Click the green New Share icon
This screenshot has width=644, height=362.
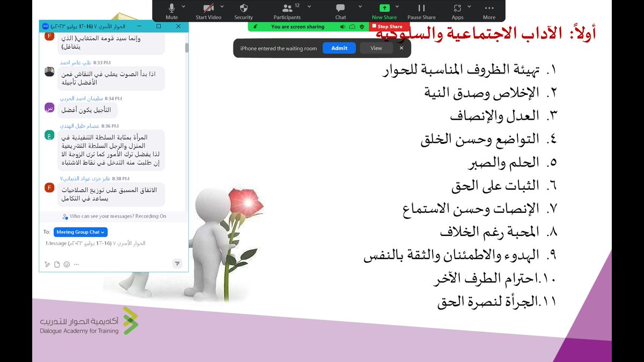(x=384, y=8)
